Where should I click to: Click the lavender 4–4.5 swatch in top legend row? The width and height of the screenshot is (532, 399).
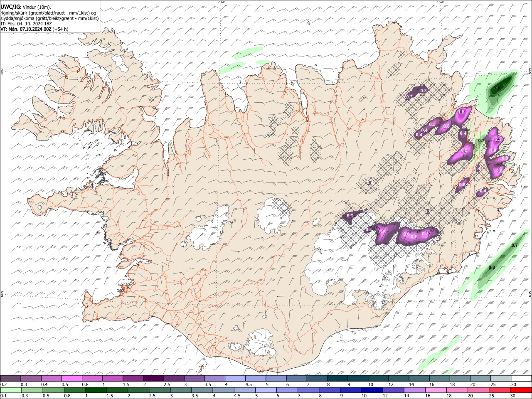tap(235, 378)
